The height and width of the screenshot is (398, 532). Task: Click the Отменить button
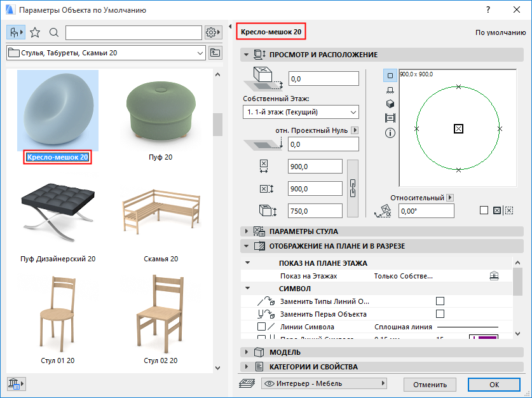430,385
